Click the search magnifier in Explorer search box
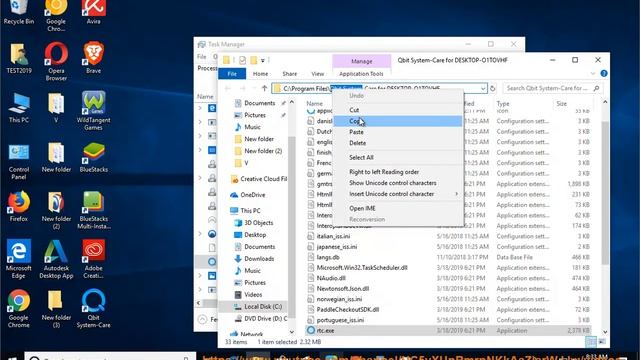640x360 pixels. tap(596, 88)
